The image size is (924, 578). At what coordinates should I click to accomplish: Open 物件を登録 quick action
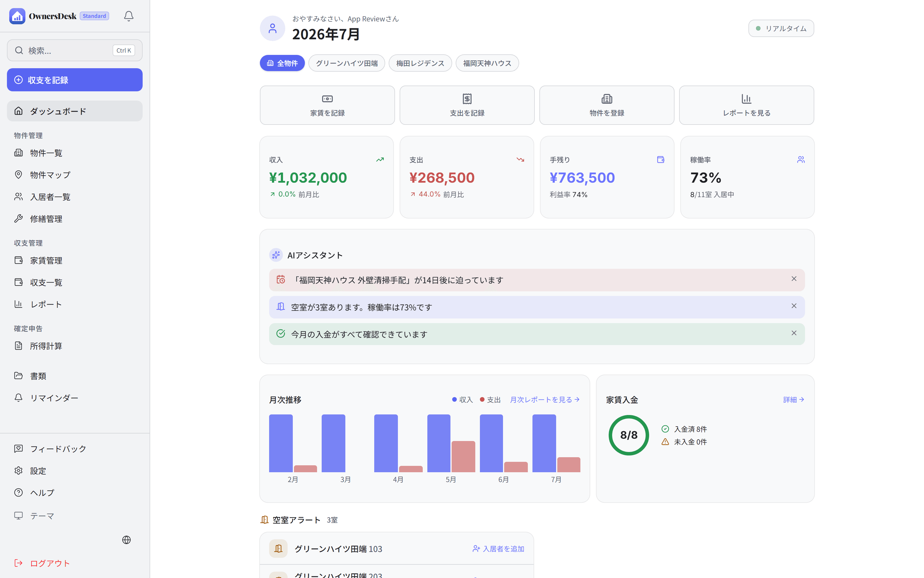[x=607, y=105]
